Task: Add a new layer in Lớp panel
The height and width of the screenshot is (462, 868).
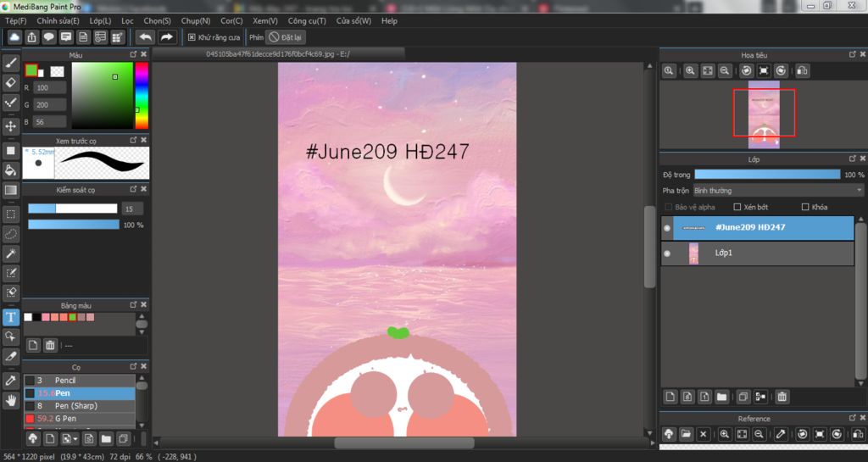Action: 670,397
